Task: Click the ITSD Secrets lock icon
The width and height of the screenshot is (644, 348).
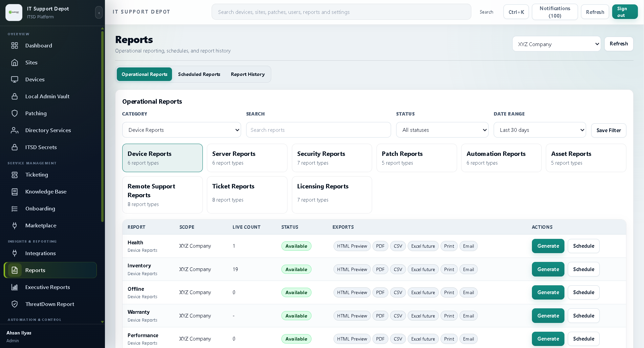Action: point(15,147)
